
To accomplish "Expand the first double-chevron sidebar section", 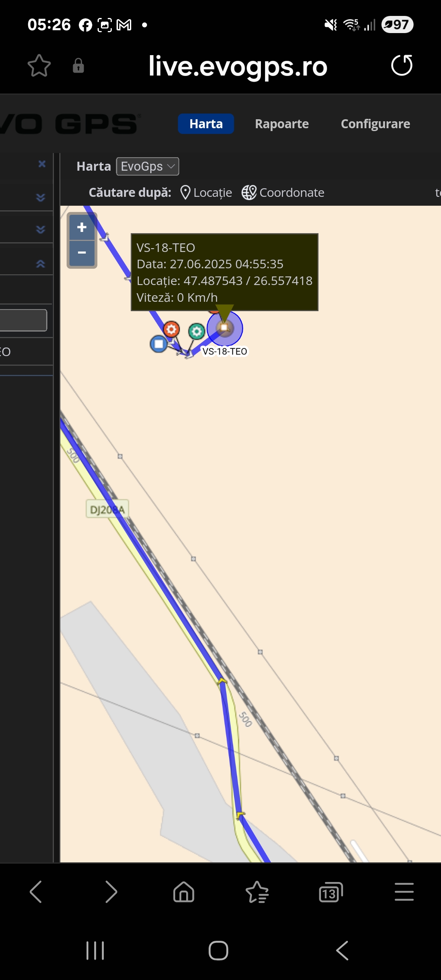I will (x=40, y=197).
